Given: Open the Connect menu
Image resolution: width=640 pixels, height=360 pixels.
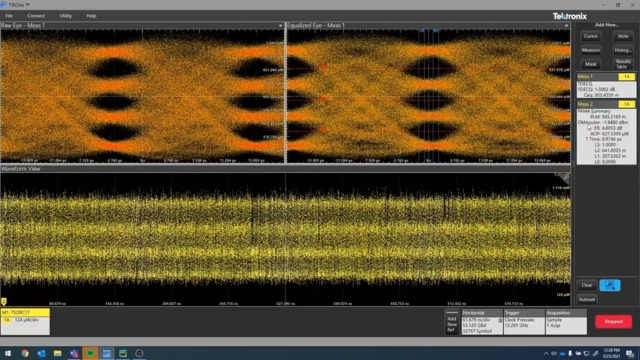Looking at the screenshot, I should point(36,16).
